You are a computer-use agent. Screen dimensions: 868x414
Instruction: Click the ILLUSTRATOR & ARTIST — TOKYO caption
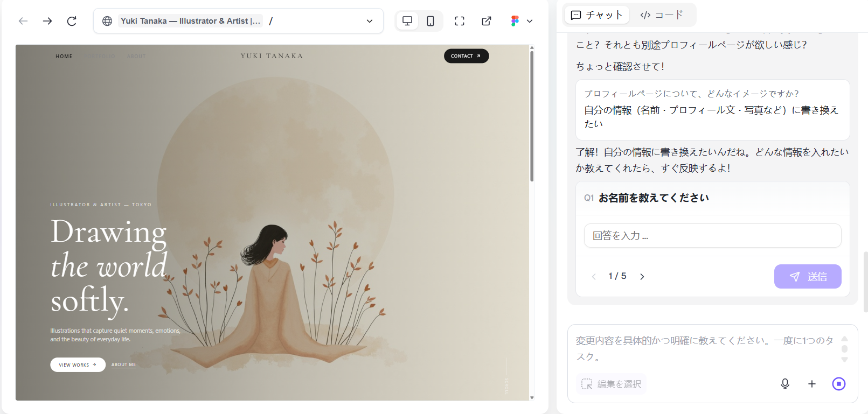click(x=101, y=205)
